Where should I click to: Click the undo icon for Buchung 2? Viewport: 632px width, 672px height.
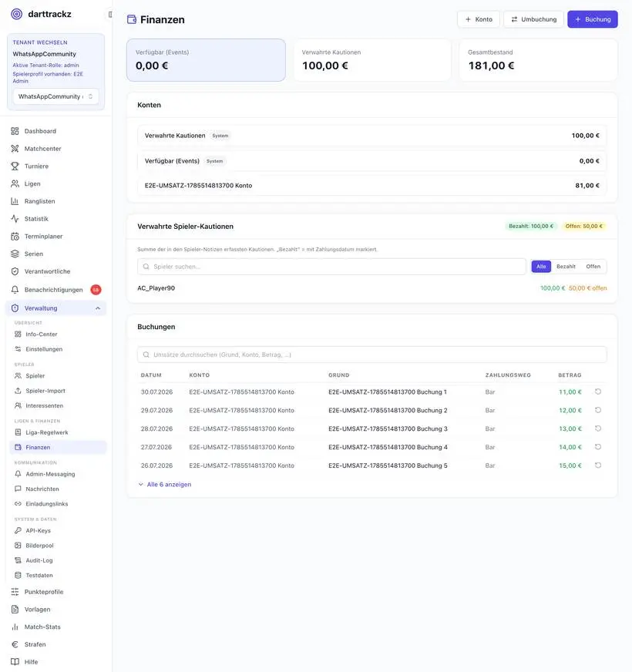(x=598, y=410)
